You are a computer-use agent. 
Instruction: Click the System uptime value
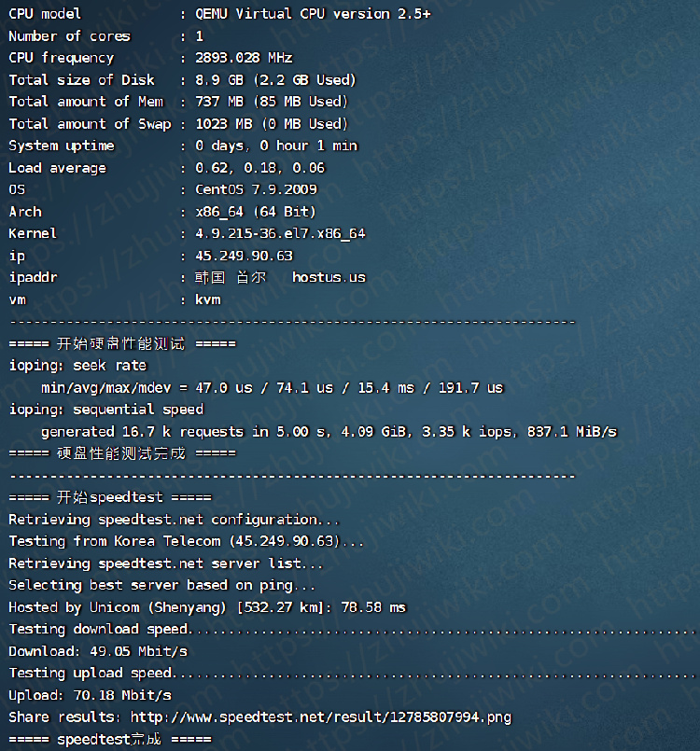point(276,146)
